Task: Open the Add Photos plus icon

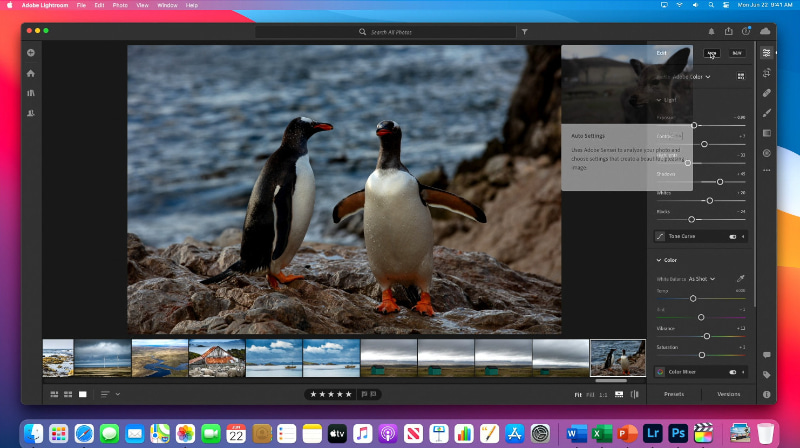Action: pyautogui.click(x=31, y=53)
